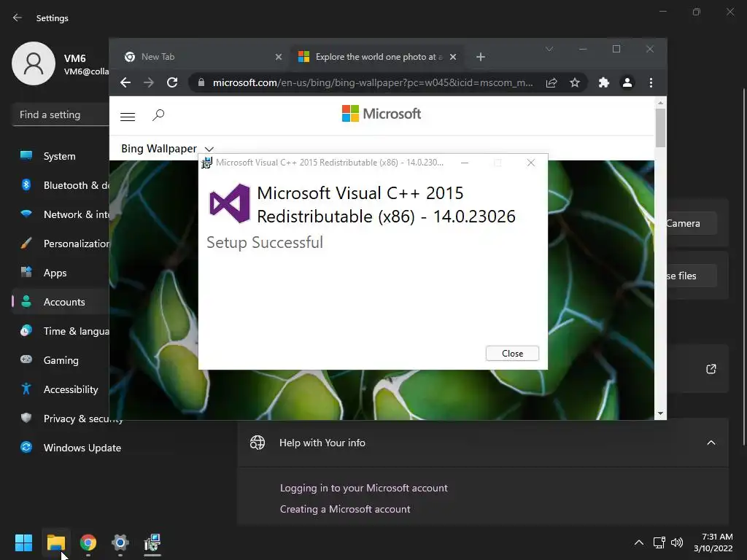Viewport: 747px width, 560px height.
Task: Click the Chrome page scrollbar thumb
Action: tap(660, 128)
